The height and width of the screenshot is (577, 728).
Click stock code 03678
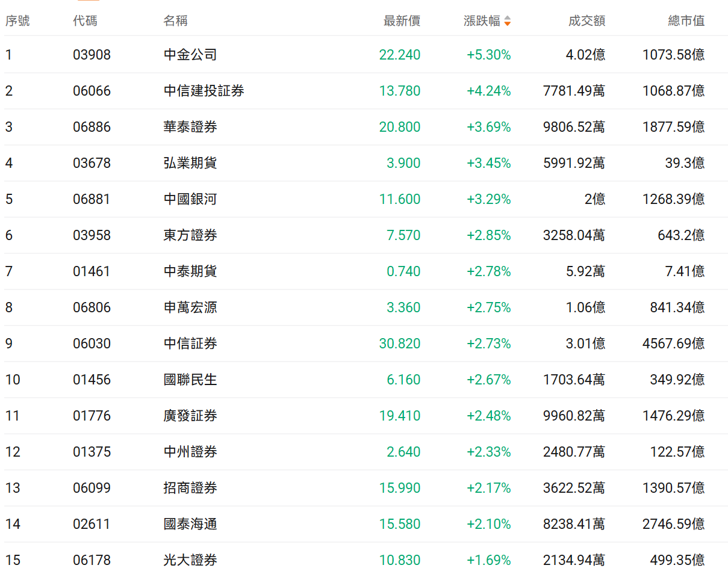(92, 163)
